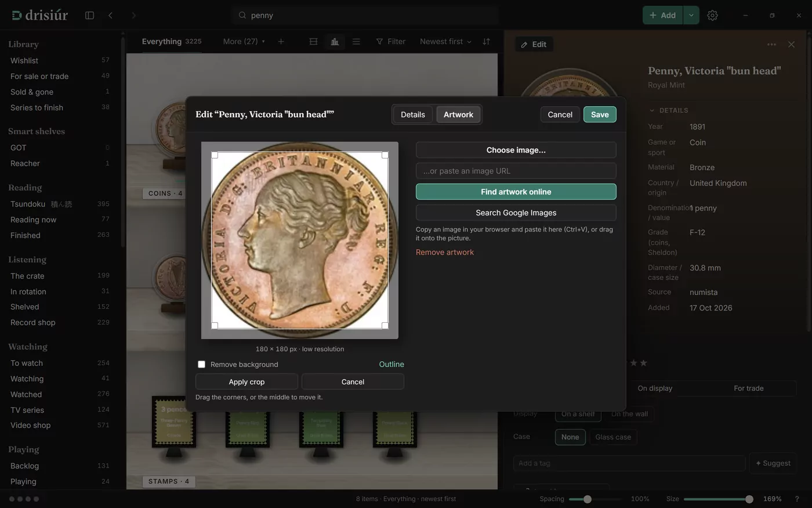Go back with the left arrow
This screenshot has width=812, height=508.
(110, 15)
